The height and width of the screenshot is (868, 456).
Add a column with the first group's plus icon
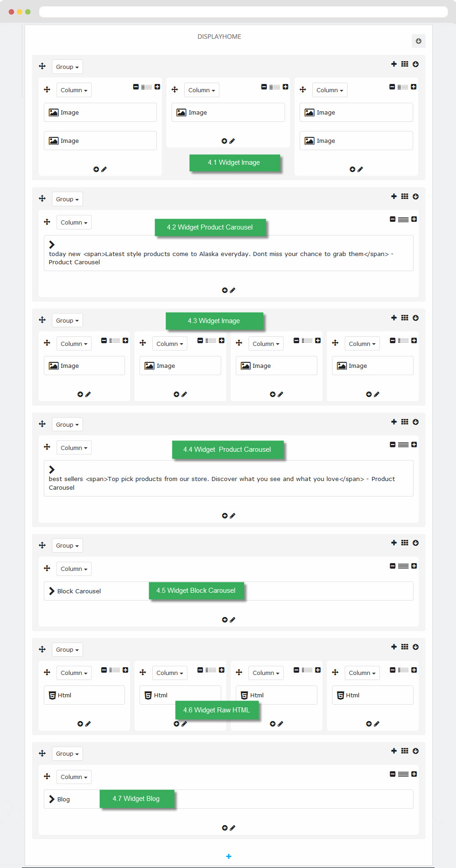click(x=394, y=64)
